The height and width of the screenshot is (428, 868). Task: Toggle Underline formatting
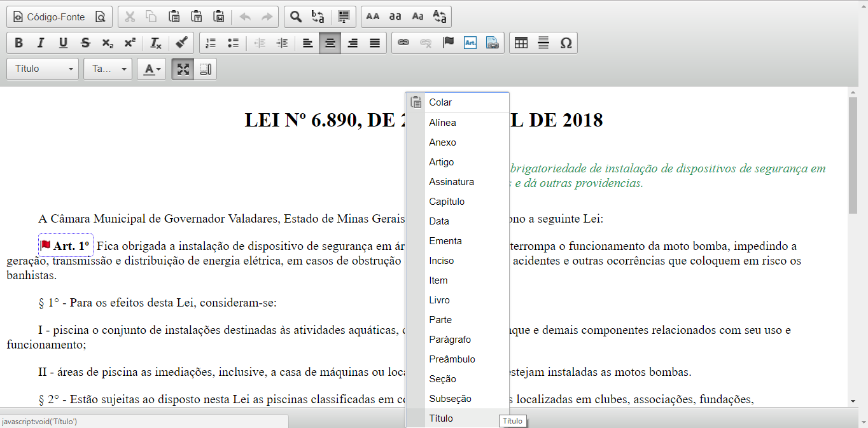[63, 43]
